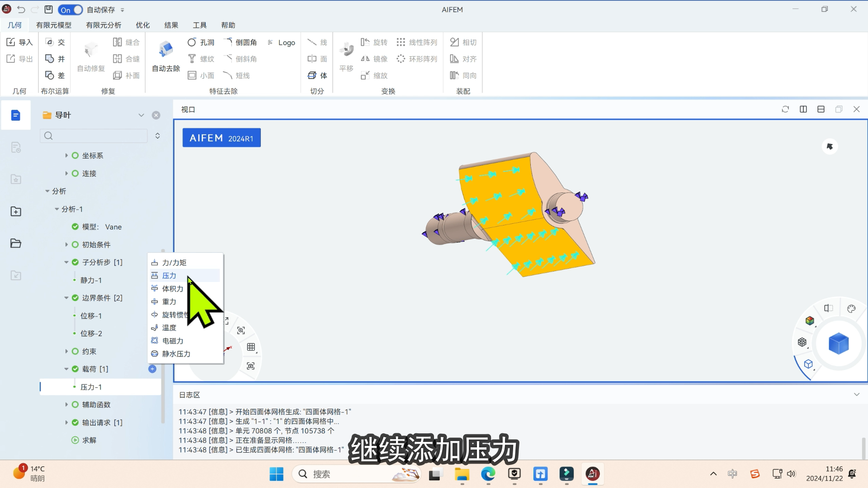This screenshot has width=868, height=488.
Task: Click the blue plus icon beside 载荷
Action: click(x=152, y=369)
